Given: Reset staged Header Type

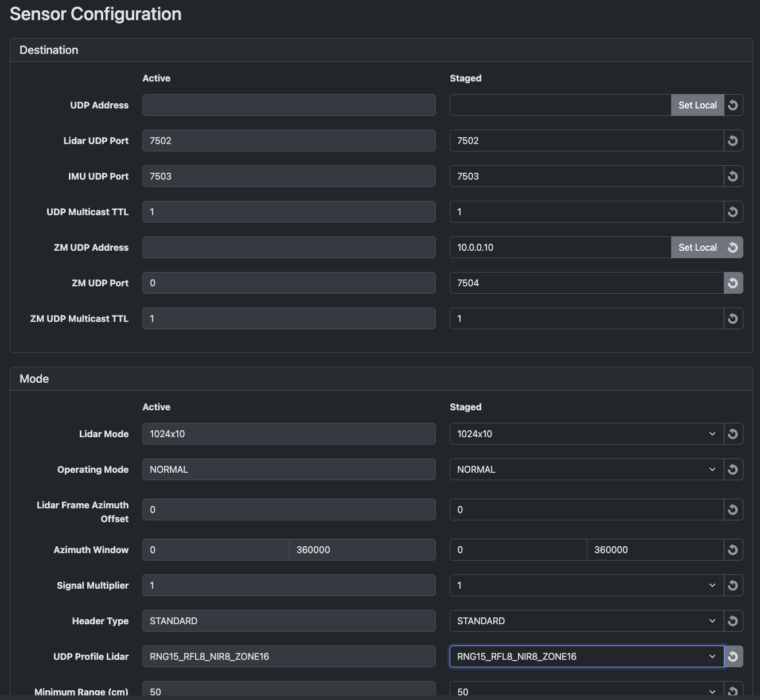Looking at the screenshot, I should pyautogui.click(x=733, y=621).
